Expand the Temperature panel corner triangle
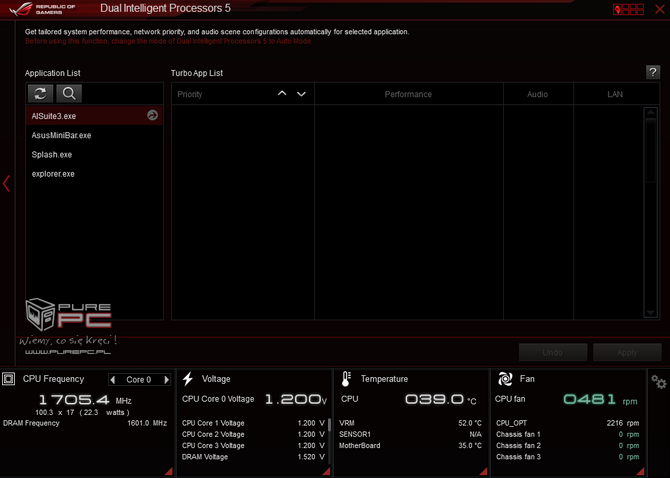 tap(484, 471)
